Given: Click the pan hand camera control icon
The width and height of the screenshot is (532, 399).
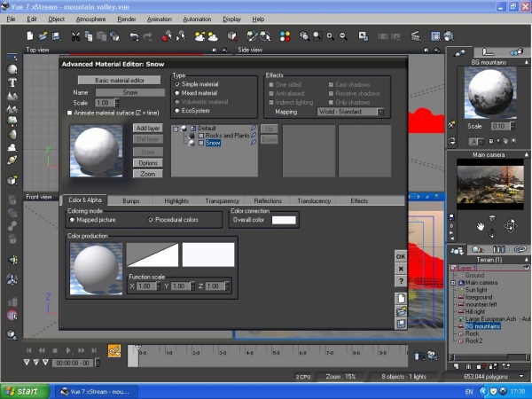Looking at the screenshot, I should tap(480, 226).
